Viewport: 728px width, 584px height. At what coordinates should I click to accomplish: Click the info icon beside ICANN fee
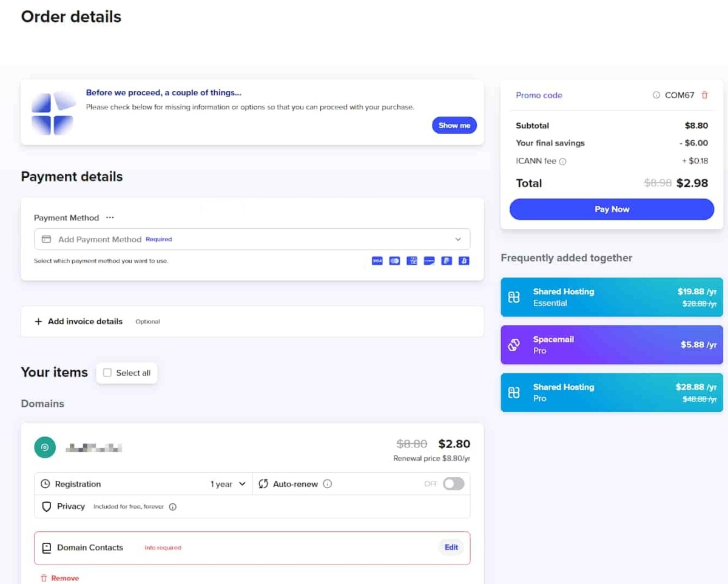click(562, 161)
